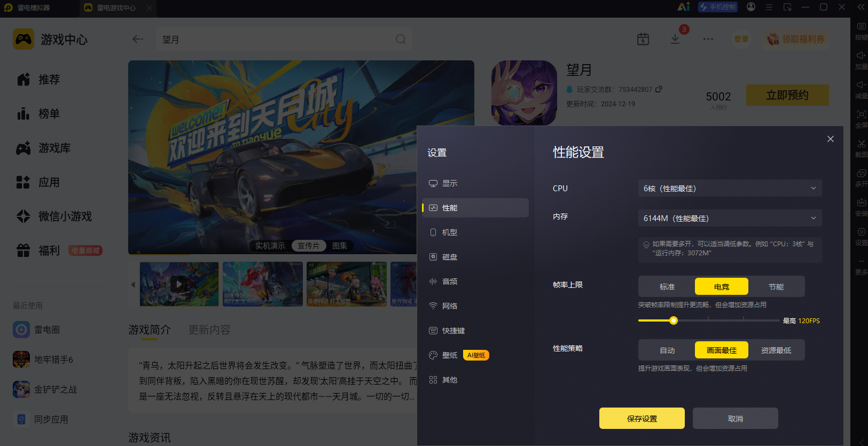The height and width of the screenshot is (446, 868).
Task: Open the CPU cores dropdown
Action: click(730, 188)
